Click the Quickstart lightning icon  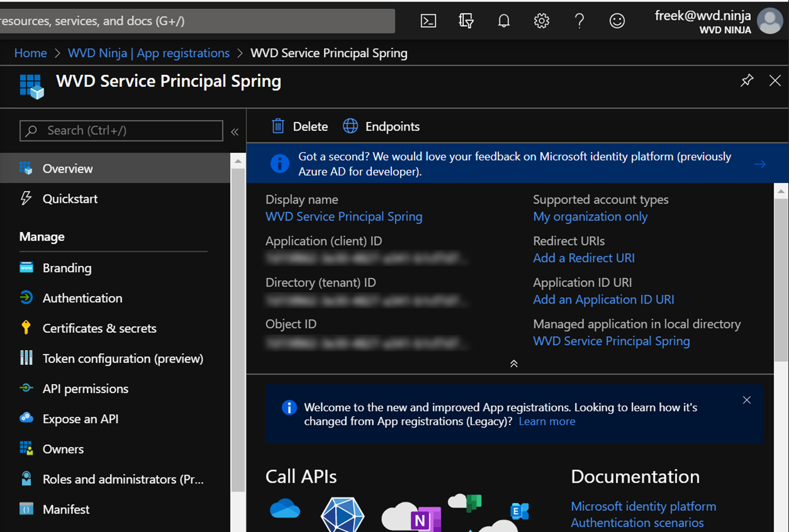pyautogui.click(x=26, y=198)
